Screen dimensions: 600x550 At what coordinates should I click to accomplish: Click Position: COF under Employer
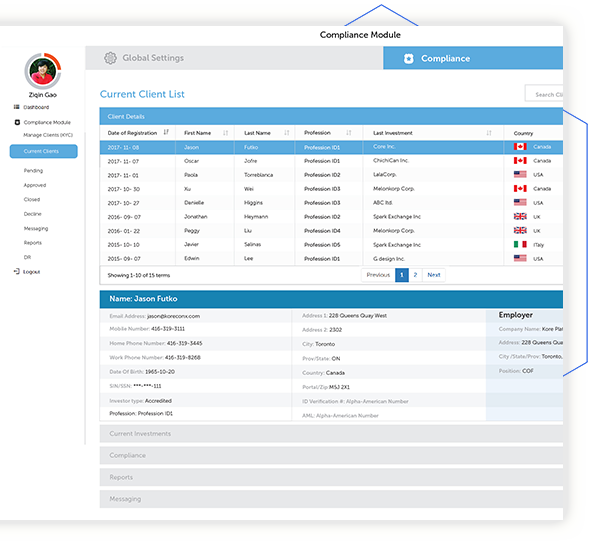pyautogui.click(x=516, y=371)
